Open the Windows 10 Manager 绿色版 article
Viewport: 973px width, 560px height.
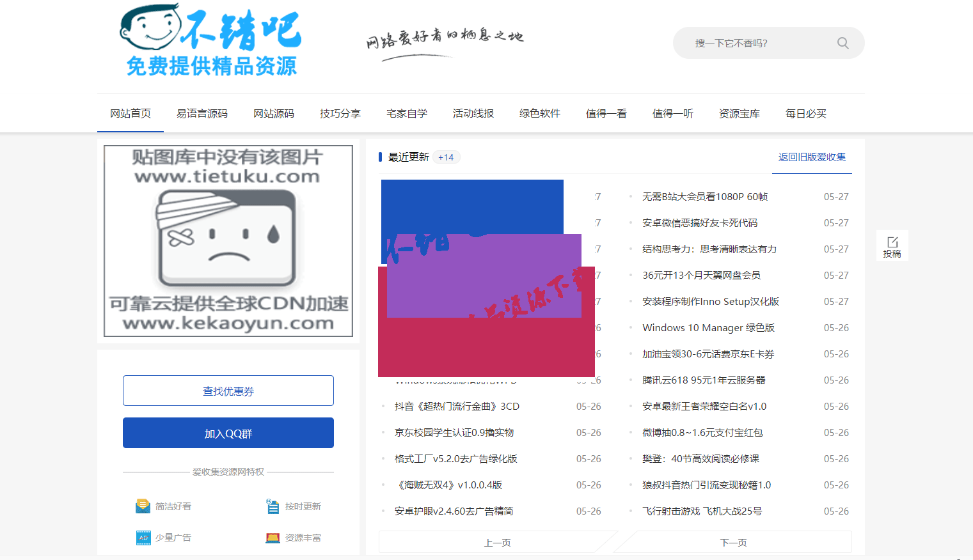click(708, 327)
